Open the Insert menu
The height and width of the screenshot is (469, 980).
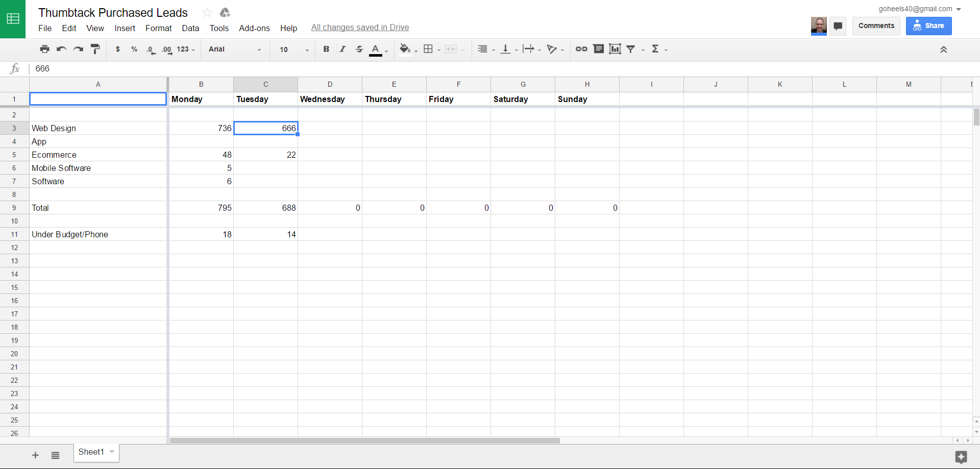pyautogui.click(x=125, y=28)
